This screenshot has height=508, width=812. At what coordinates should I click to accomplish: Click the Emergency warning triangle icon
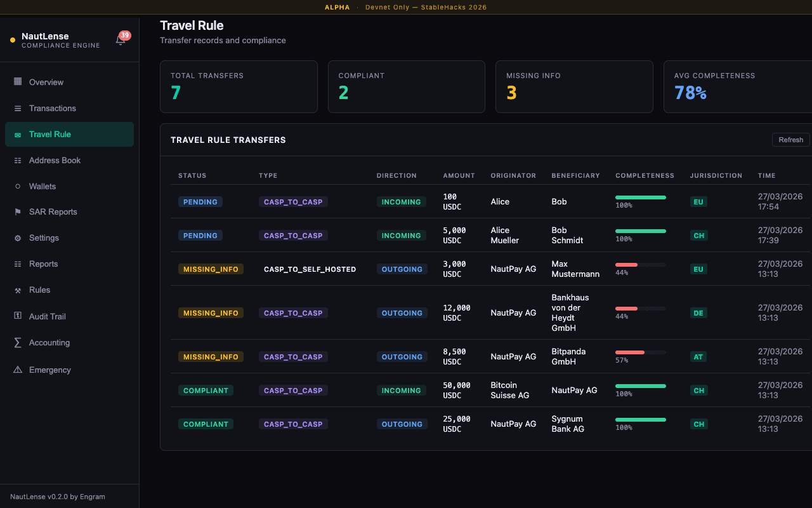18,370
